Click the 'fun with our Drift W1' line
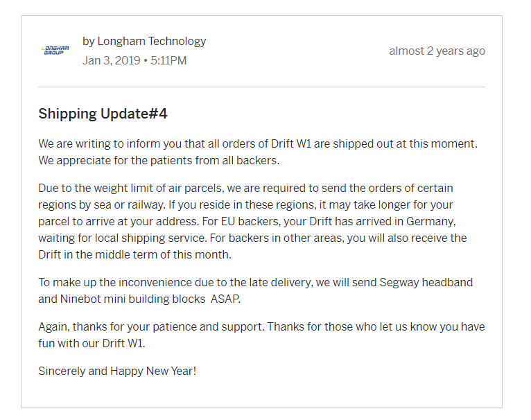 click(92, 344)
